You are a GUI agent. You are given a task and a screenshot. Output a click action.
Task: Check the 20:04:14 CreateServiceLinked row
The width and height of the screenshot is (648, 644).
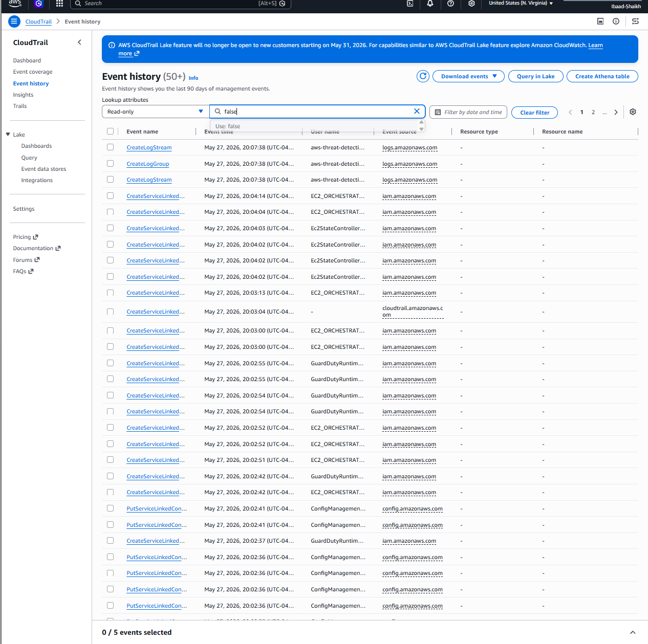(110, 196)
